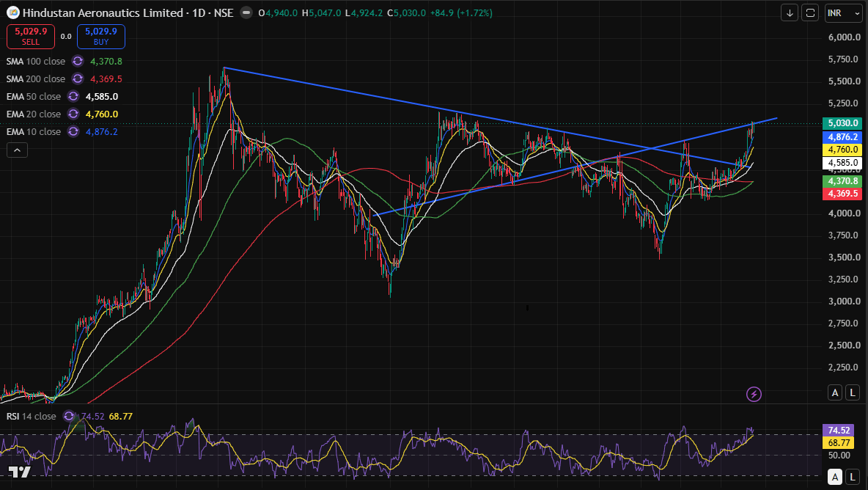Open the INR currency dropdown
Image resolution: width=868 pixels, height=490 pixels.
pyautogui.click(x=843, y=12)
